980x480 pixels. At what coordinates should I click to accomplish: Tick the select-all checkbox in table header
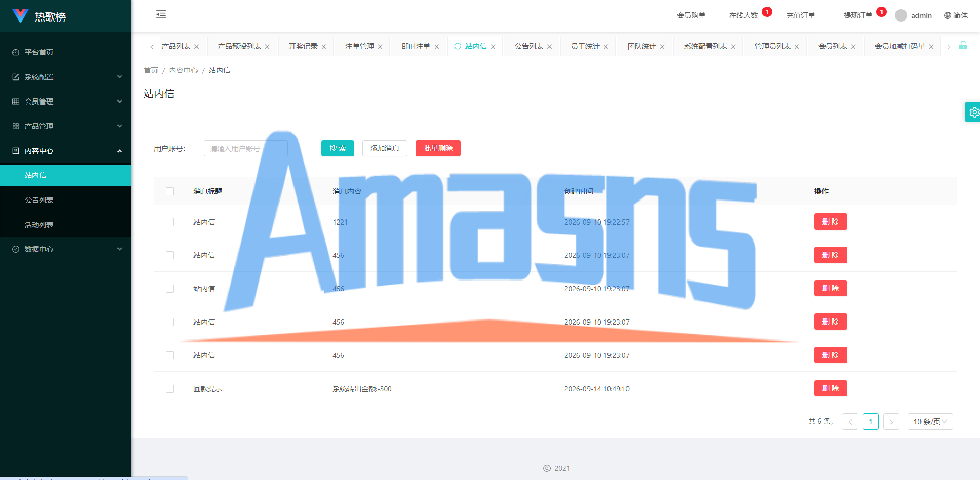pos(170,191)
